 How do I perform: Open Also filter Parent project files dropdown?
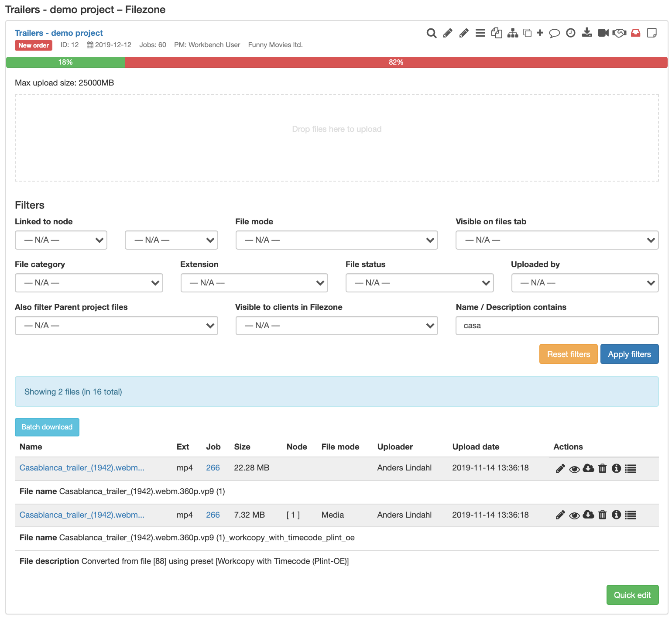(117, 326)
